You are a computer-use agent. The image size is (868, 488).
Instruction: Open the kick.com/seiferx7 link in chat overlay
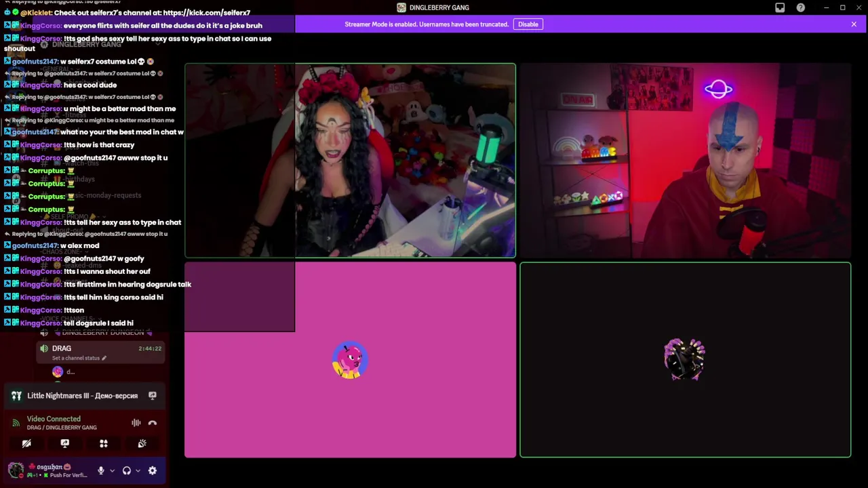207,13
